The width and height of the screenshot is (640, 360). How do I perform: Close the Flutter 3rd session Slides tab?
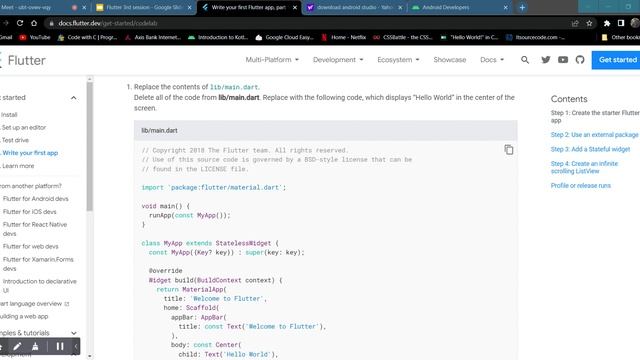(x=189, y=7)
